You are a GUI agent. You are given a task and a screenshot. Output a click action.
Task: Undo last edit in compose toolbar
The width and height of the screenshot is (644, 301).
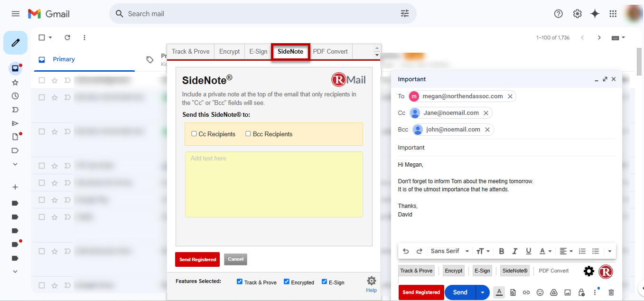[406, 251]
